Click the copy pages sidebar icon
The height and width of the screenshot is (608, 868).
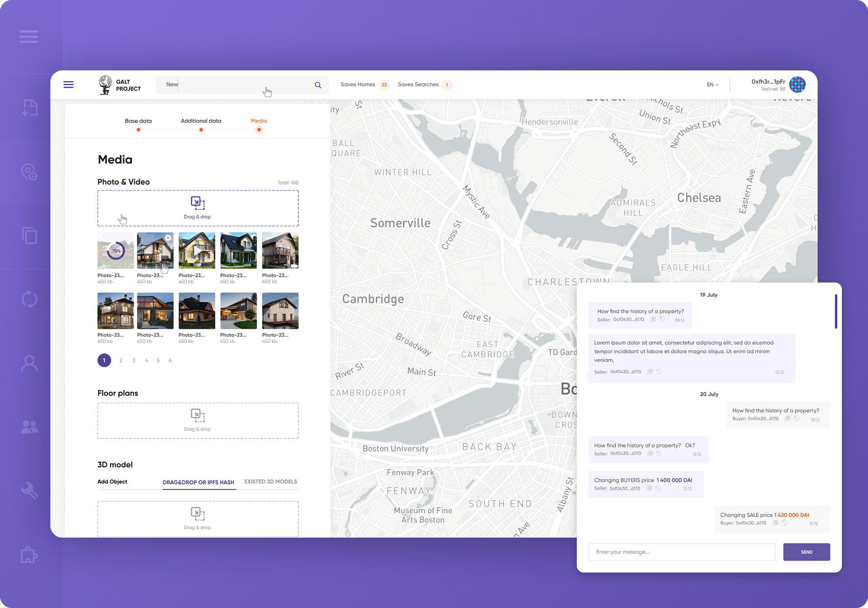point(29,236)
